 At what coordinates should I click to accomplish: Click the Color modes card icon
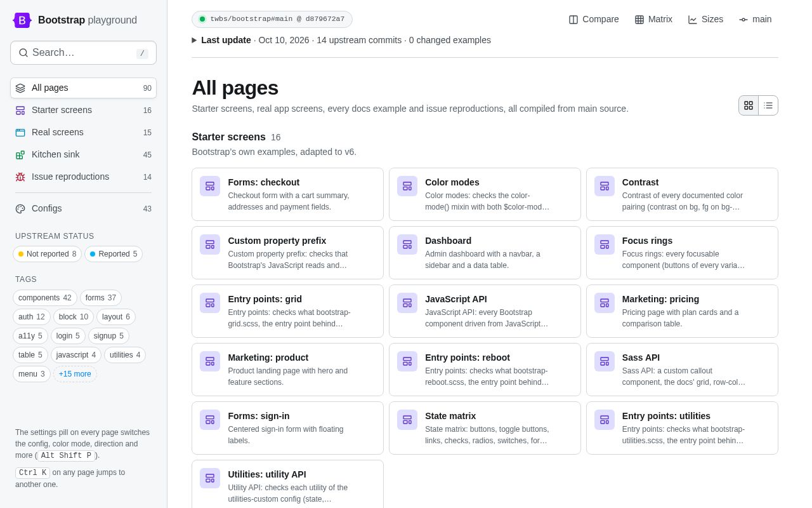(x=407, y=186)
